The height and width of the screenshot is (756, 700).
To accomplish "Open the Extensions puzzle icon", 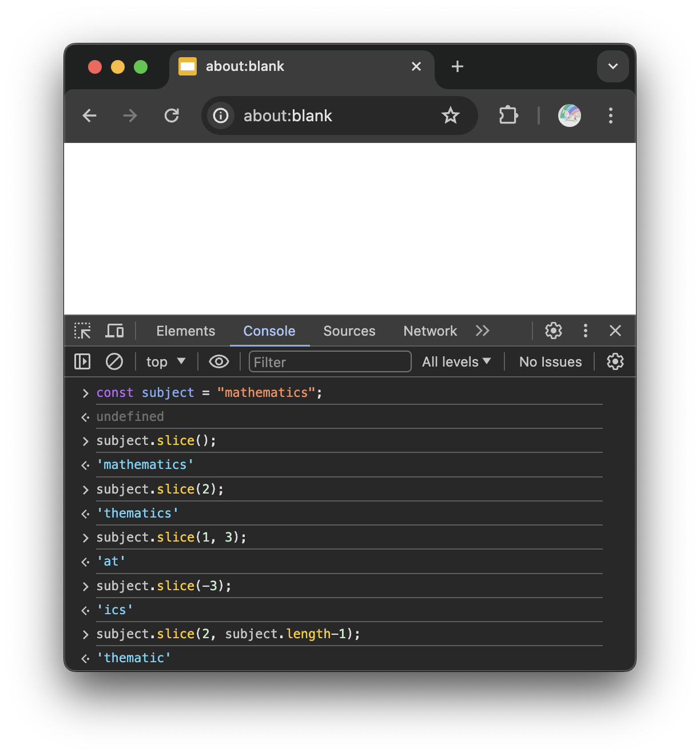I will (508, 116).
